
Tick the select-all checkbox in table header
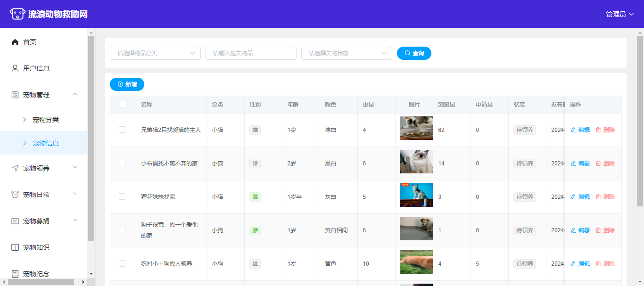pyautogui.click(x=123, y=104)
